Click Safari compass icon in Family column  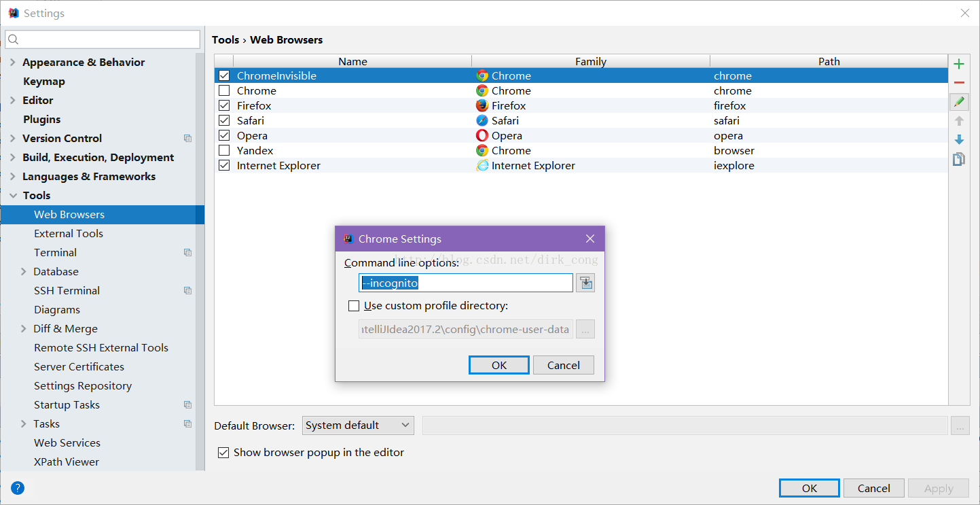(482, 120)
